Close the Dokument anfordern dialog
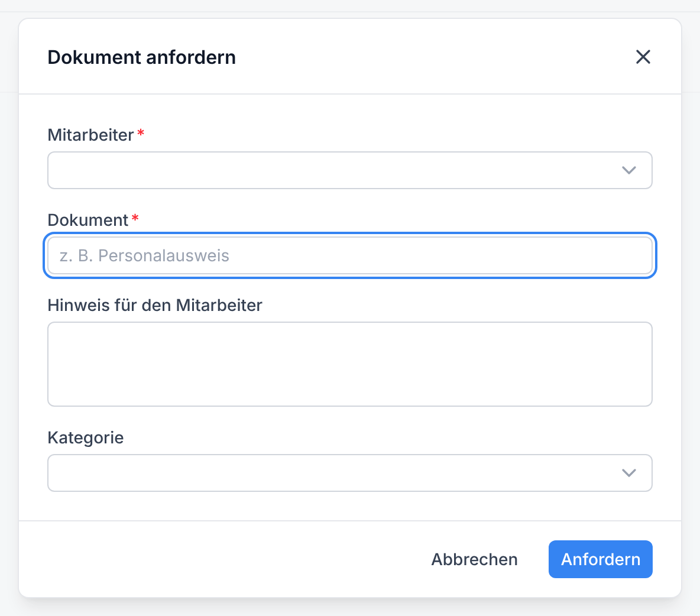700x616 pixels. coord(643,57)
